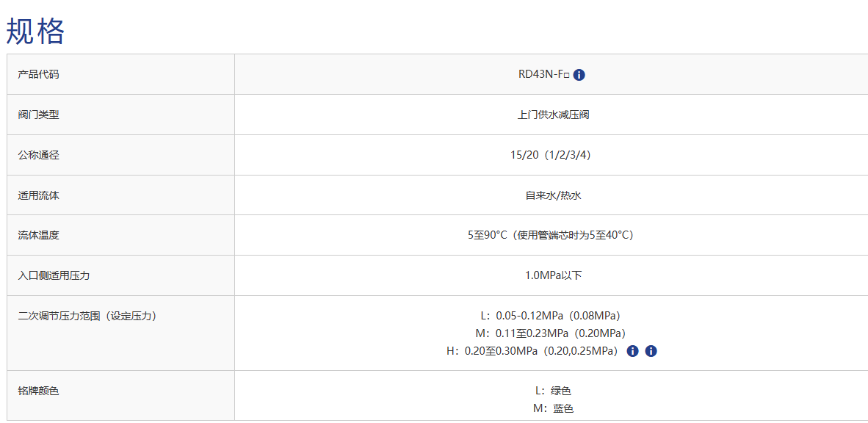The height and width of the screenshot is (423, 868).
Task: Select the value M：蓝色
Action: (552, 408)
